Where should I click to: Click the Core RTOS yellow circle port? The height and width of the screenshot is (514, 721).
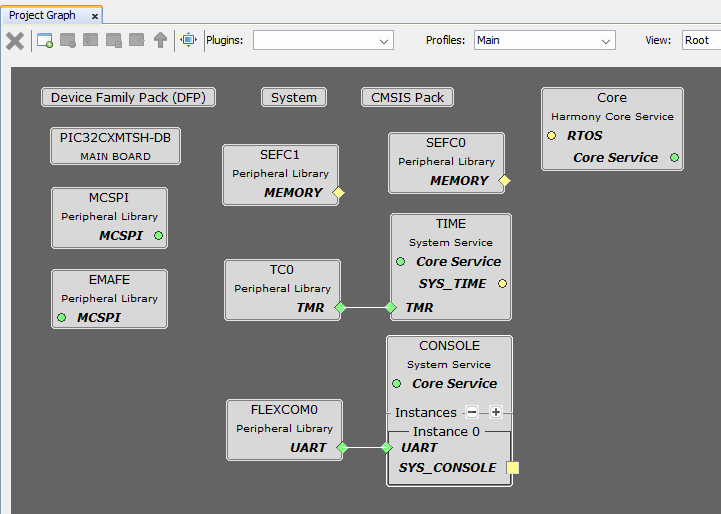(552, 136)
